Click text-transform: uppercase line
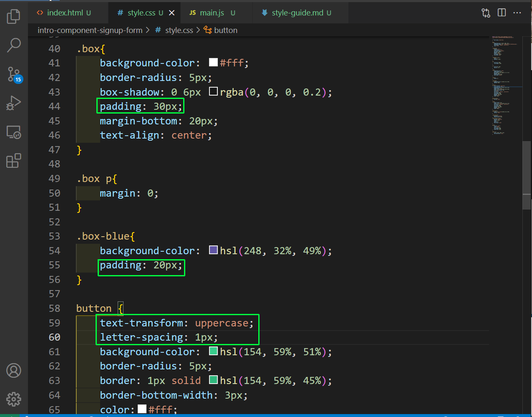This screenshot has height=417, width=532. (x=176, y=323)
